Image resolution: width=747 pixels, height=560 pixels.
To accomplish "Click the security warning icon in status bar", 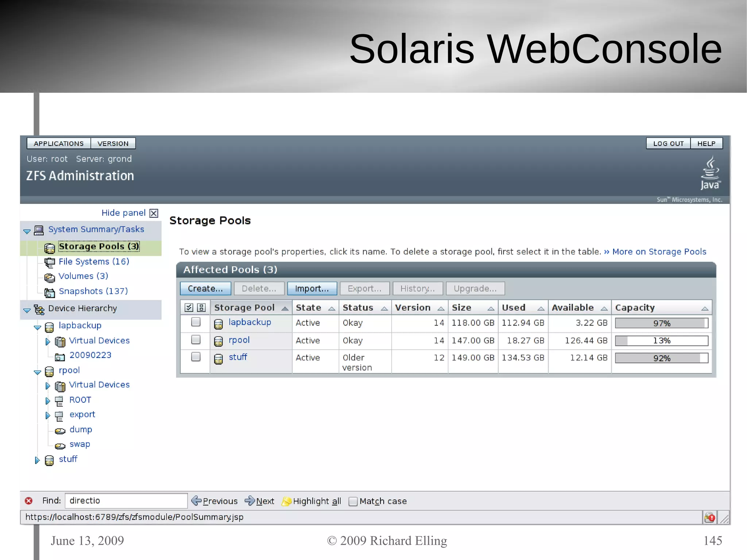I will pyautogui.click(x=710, y=517).
